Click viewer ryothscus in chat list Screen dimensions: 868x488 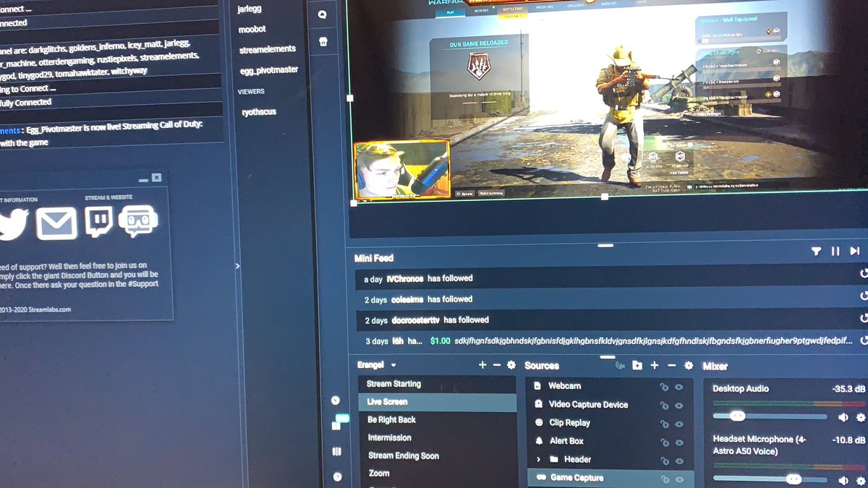coord(259,112)
